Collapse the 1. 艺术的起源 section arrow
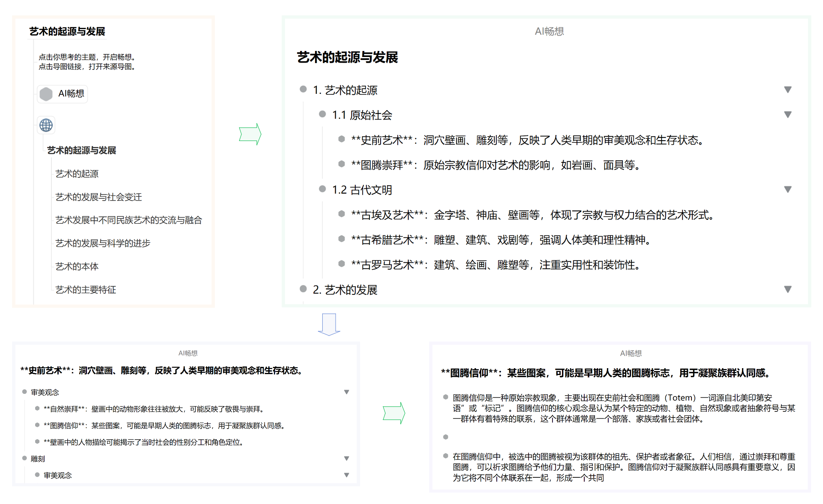The width and height of the screenshot is (823, 504). pyautogui.click(x=787, y=90)
